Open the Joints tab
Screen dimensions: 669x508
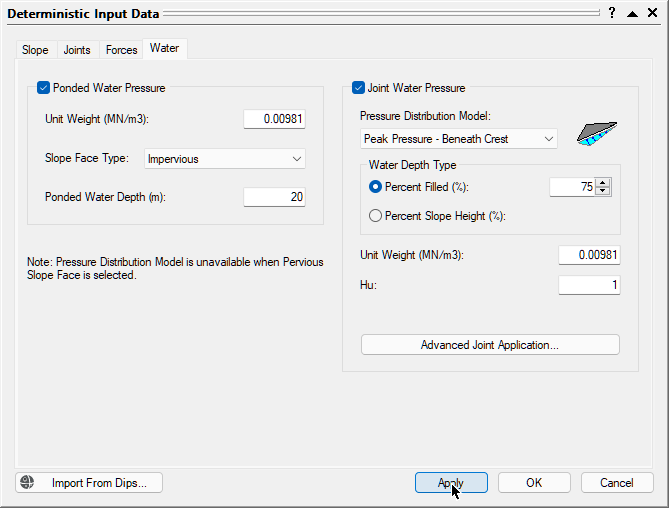77,50
